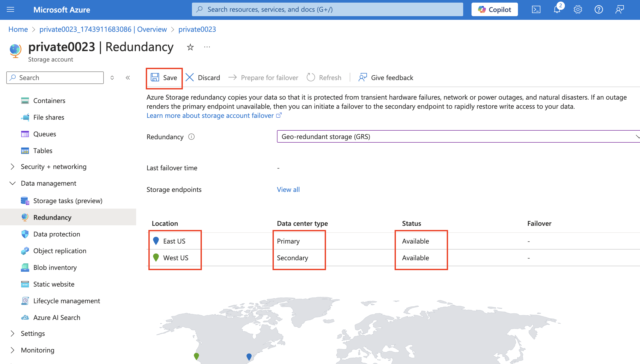Screen dimensions: 640x364
Task: Launch Copilot
Action: (x=494, y=10)
